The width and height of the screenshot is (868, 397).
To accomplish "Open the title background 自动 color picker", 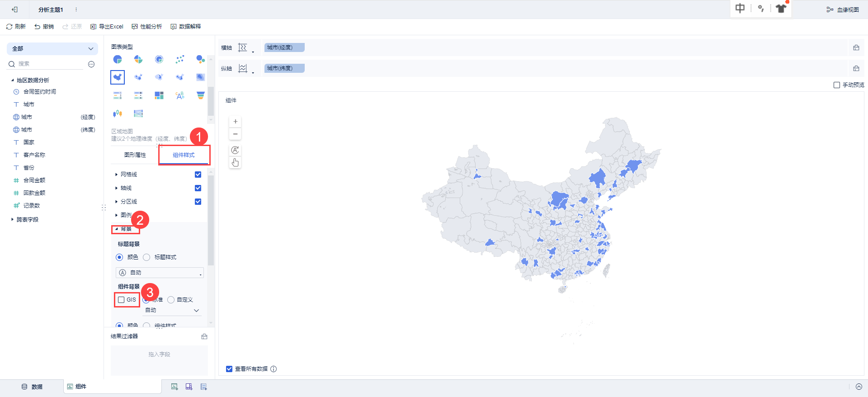I will tap(160, 273).
